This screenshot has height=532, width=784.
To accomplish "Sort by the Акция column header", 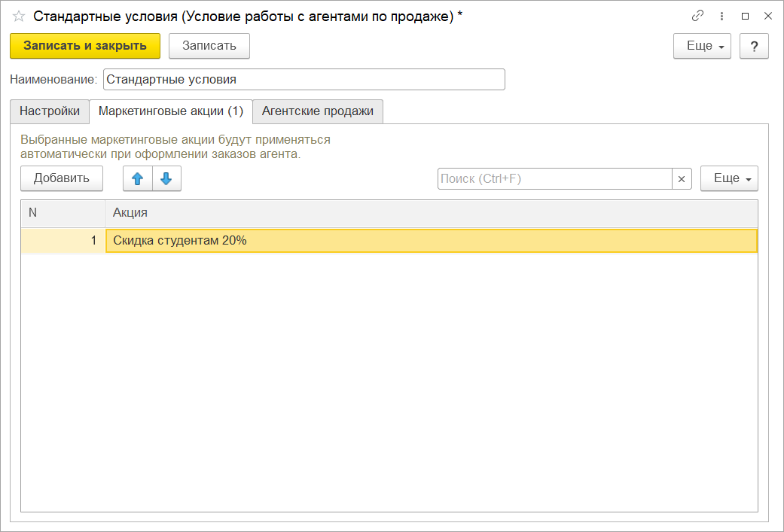I will point(432,213).
